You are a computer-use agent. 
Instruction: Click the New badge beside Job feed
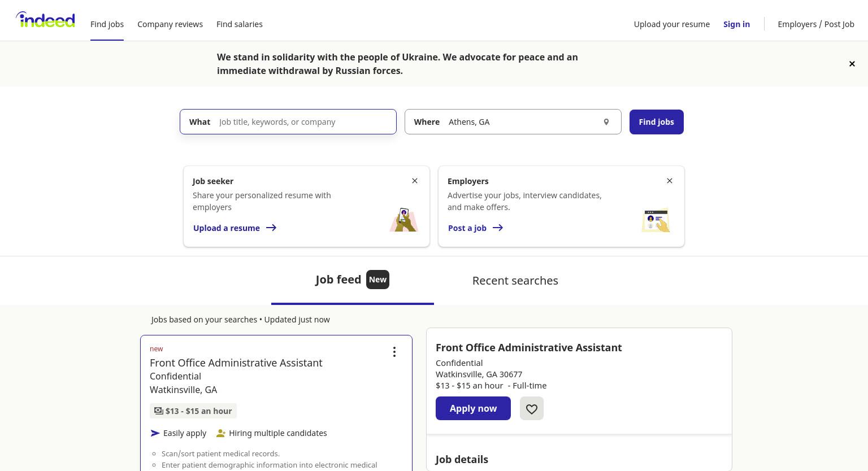click(377, 280)
